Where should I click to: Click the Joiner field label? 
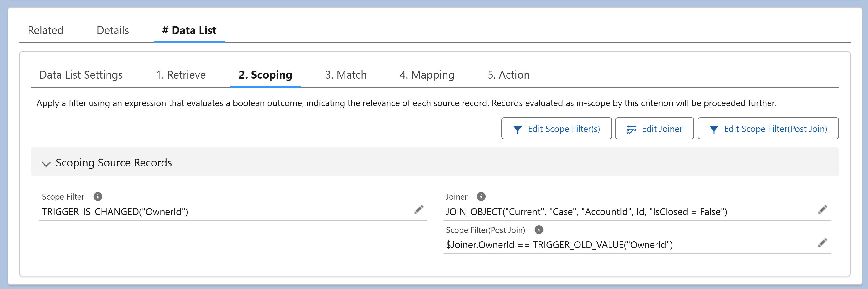(457, 197)
